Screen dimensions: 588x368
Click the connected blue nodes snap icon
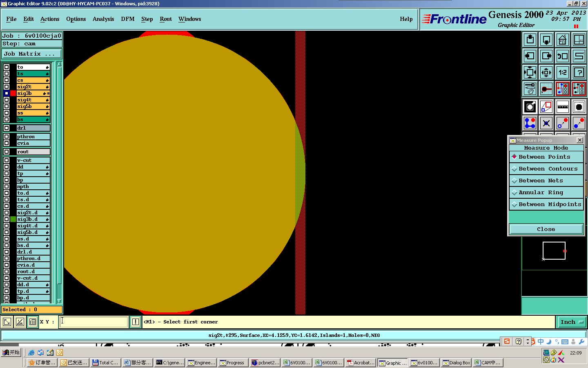pyautogui.click(x=530, y=123)
